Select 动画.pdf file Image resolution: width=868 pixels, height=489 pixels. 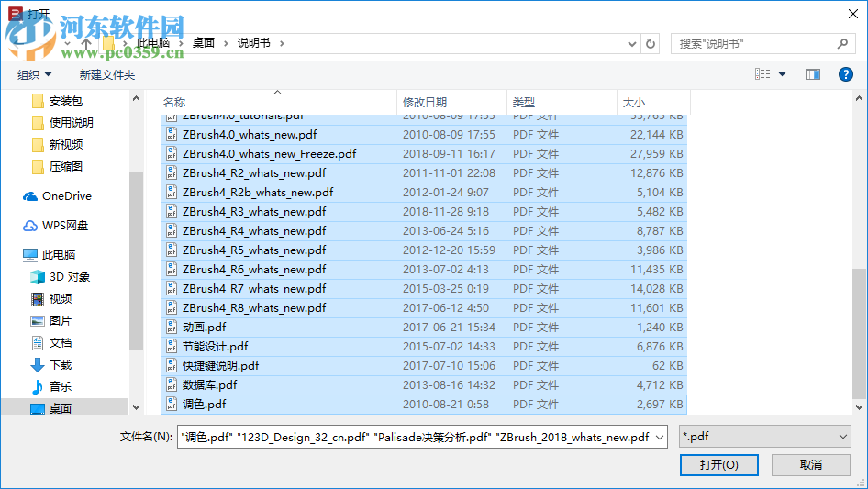click(424, 328)
